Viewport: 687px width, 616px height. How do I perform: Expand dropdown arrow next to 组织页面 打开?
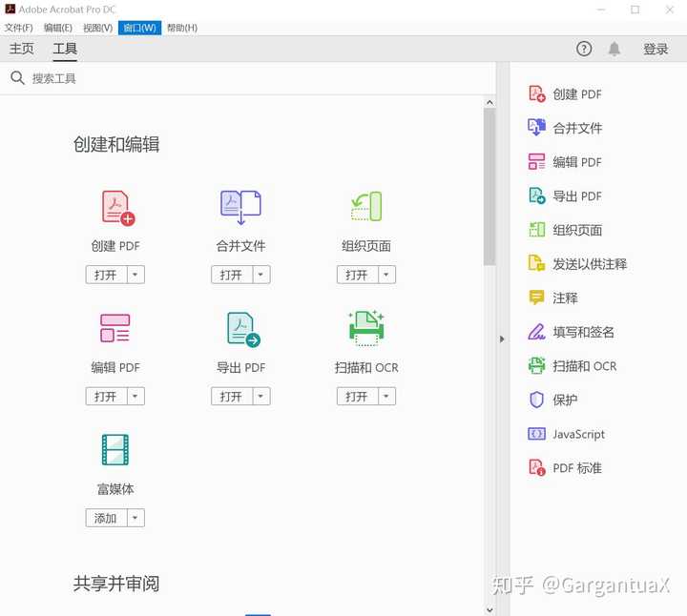click(x=386, y=275)
